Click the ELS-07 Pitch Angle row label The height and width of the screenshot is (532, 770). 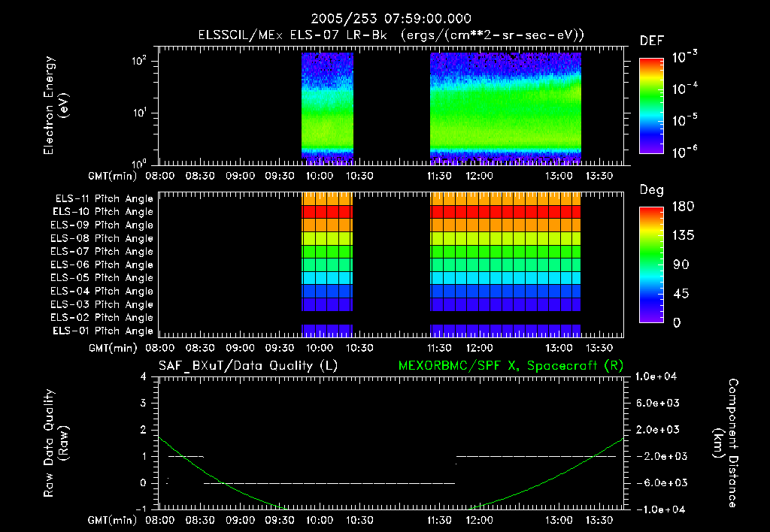click(x=102, y=251)
